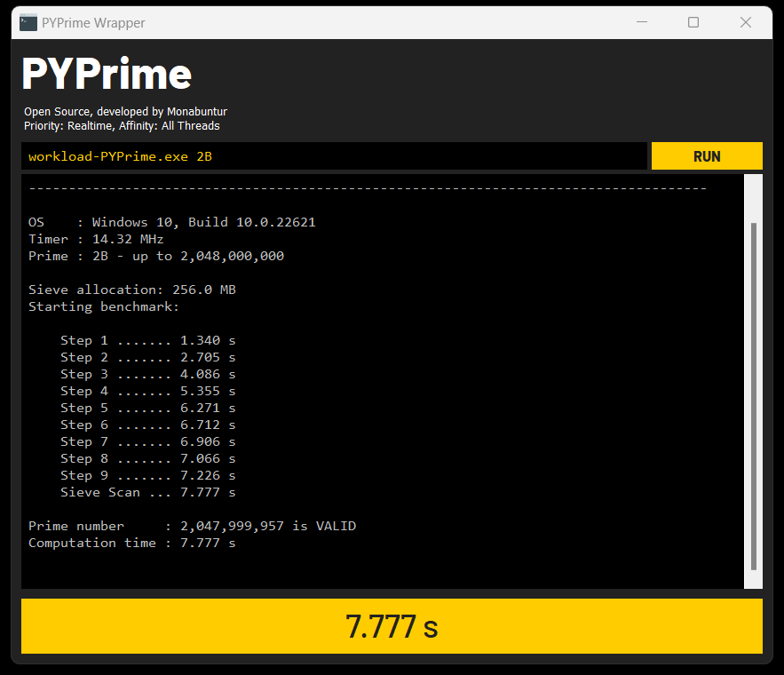Click the PYPrime Wrapper window title text
Viewport: 784px width, 675px height.
[93, 23]
